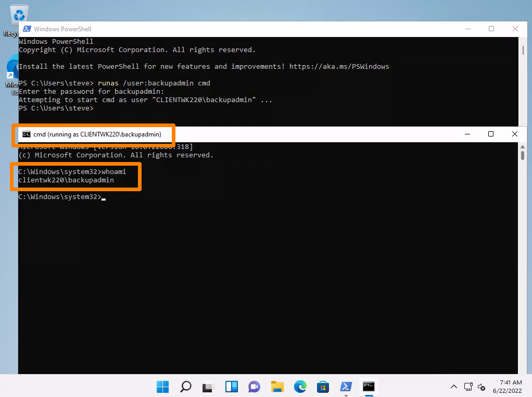Open the clock and date flyout
This screenshot has height=397, width=532.
(510, 386)
